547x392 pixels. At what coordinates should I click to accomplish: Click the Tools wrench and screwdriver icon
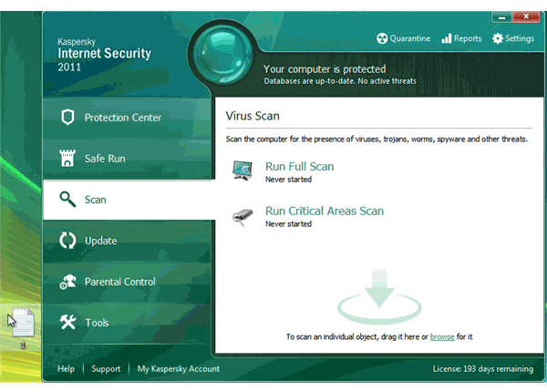(67, 322)
